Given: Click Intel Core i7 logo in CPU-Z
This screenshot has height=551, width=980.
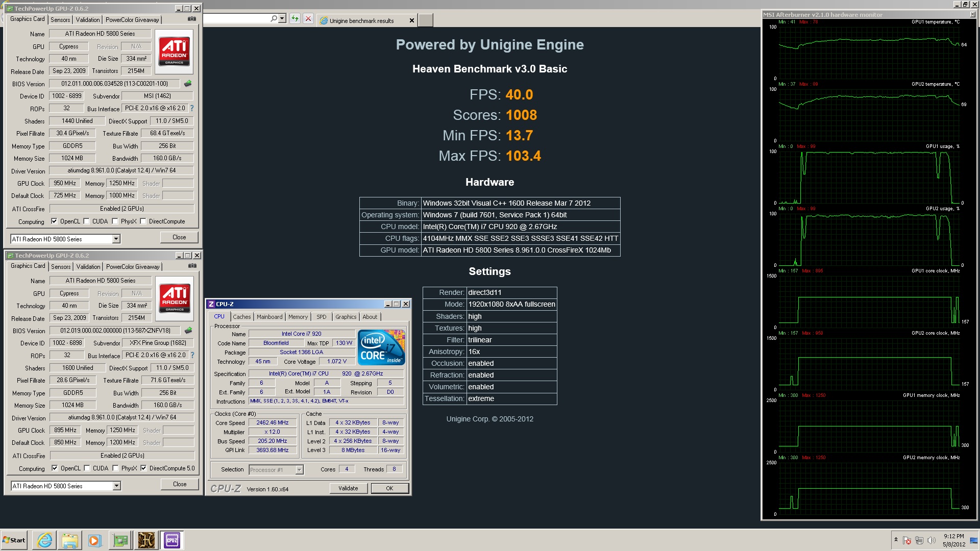Looking at the screenshot, I should point(382,347).
